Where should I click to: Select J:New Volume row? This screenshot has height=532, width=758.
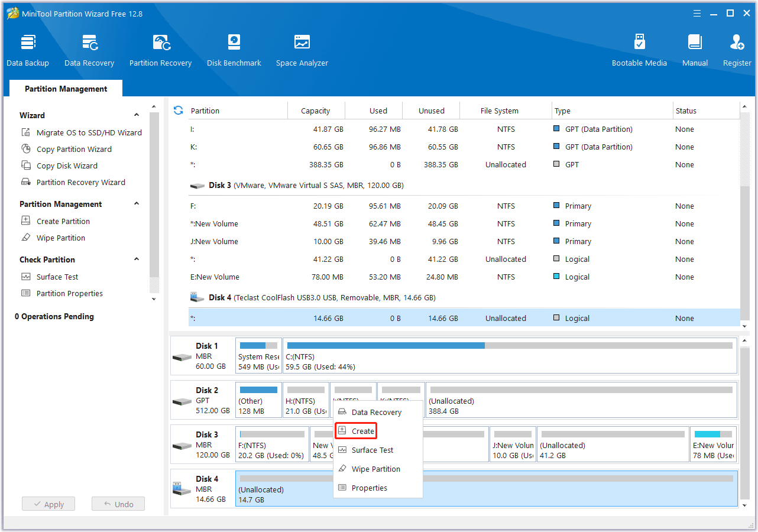click(x=464, y=241)
